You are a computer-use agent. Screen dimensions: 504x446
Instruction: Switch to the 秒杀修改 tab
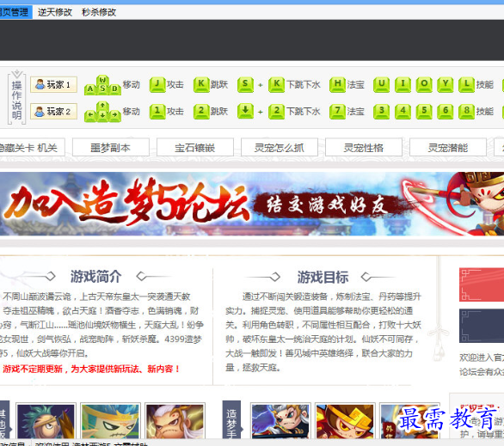pyautogui.click(x=99, y=12)
